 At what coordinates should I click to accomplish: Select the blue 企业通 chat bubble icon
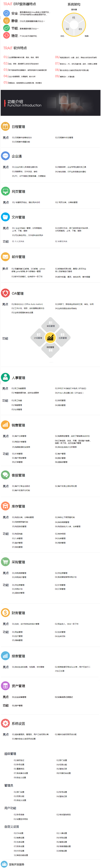(x=5, y=156)
